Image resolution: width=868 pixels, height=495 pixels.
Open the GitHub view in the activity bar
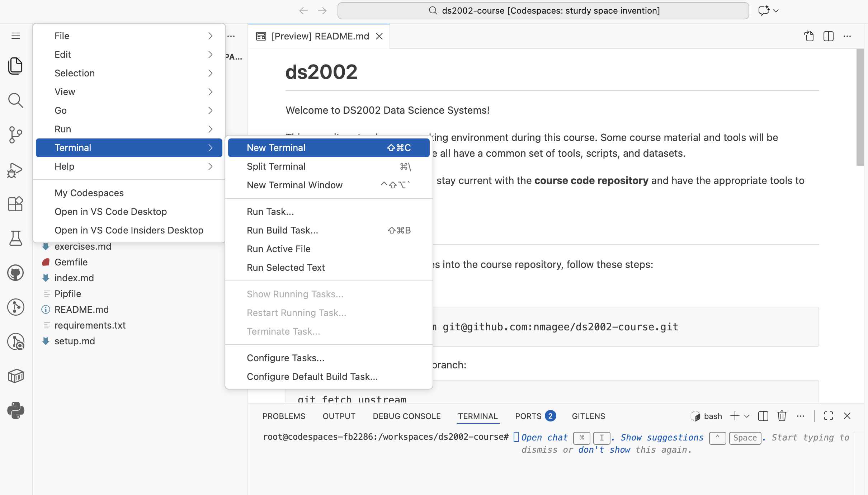tap(15, 273)
